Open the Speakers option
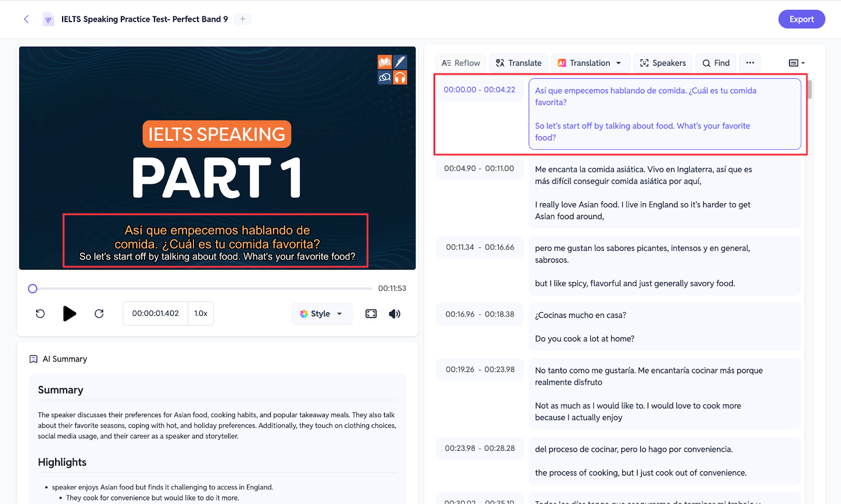Image resolution: width=841 pixels, height=504 pixels. (663, 63)
